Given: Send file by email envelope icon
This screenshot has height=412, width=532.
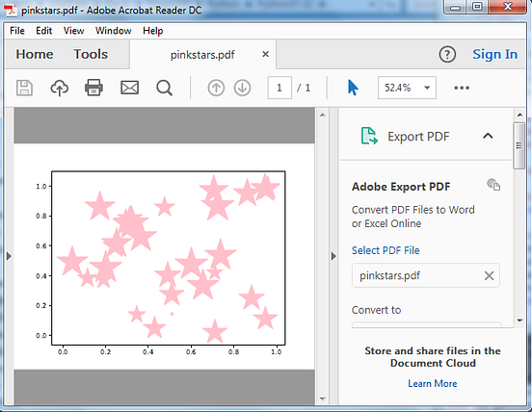Looking at the screenshot, I should click(x=129, y=88).
